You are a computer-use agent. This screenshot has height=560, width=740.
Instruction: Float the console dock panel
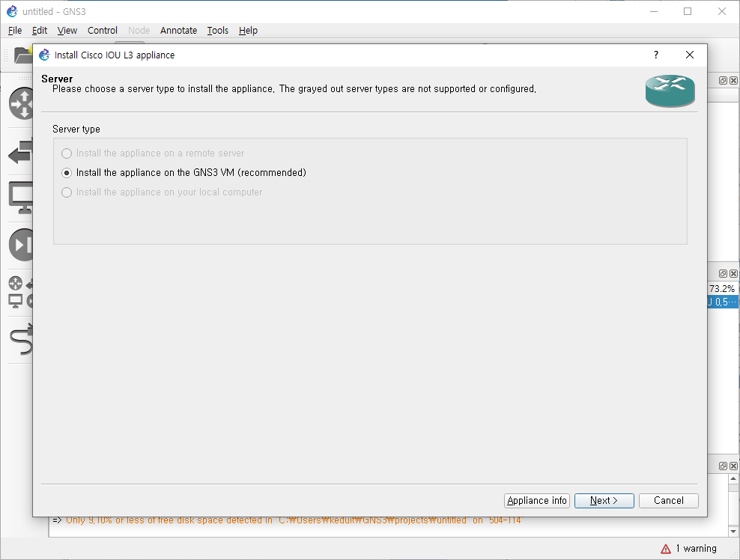coord(723,466)
